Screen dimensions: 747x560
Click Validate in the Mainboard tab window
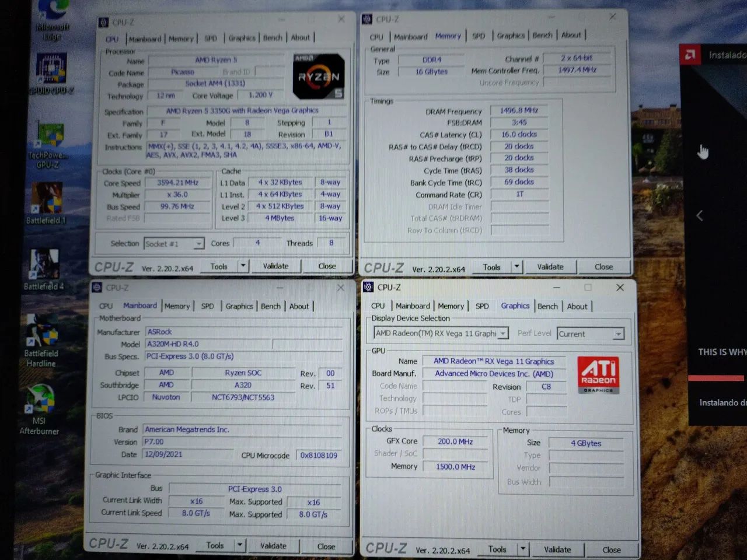(x=273, y=546)
